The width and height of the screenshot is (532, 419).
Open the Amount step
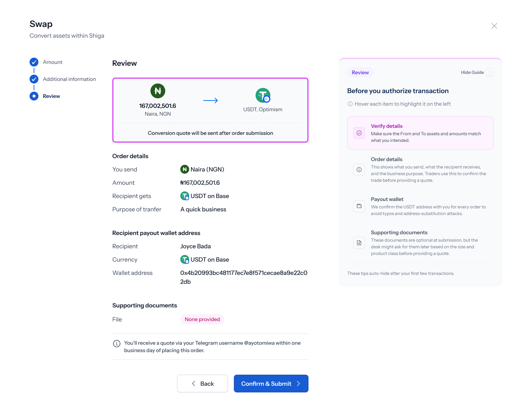[x=52, y=62]
